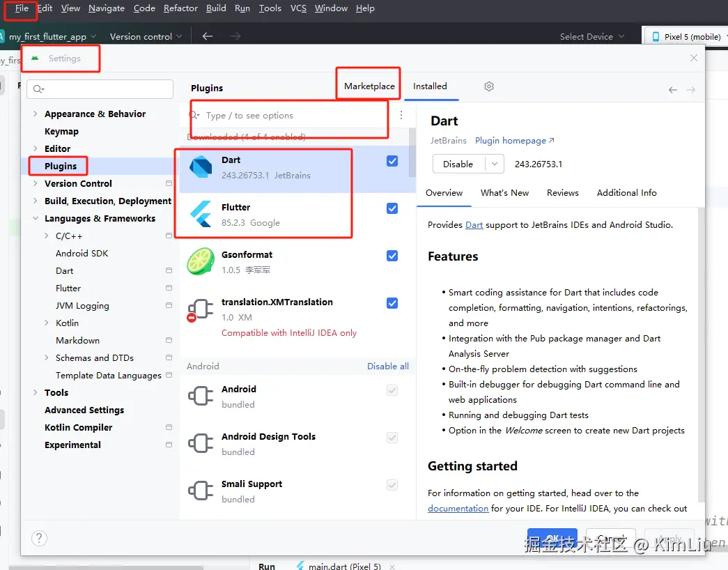
Task: Select the Smali Support plugin icon
Action: (x=201, y=491)
